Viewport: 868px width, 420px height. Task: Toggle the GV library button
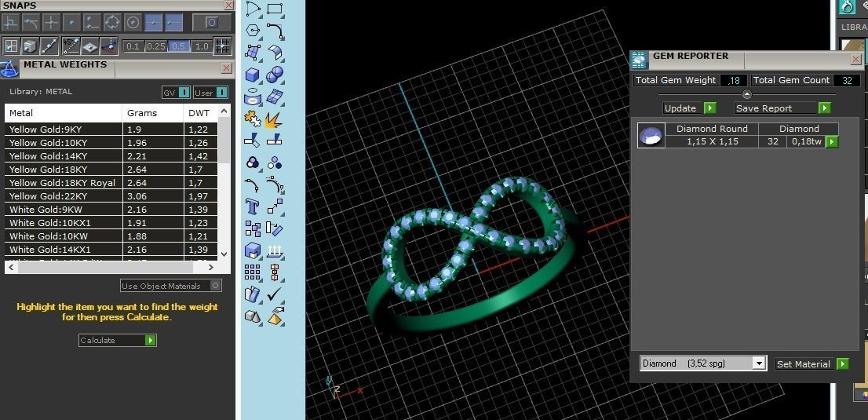click(176, 93)
